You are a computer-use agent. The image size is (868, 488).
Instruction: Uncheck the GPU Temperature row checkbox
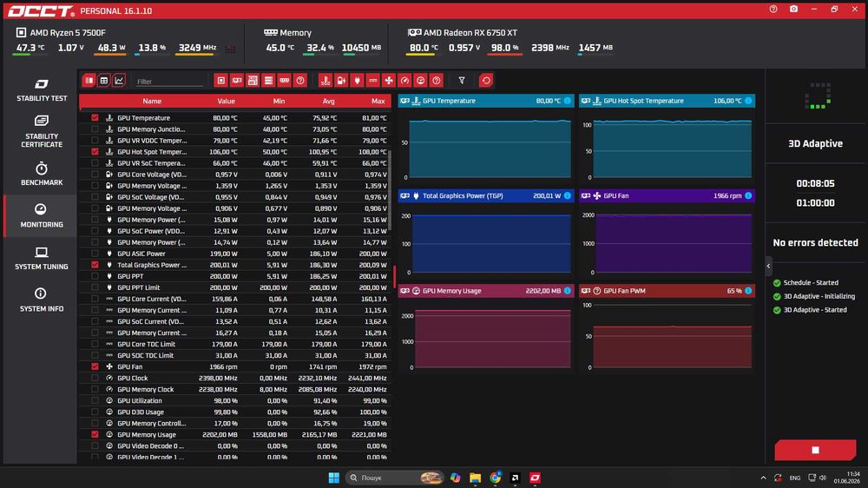95,117
